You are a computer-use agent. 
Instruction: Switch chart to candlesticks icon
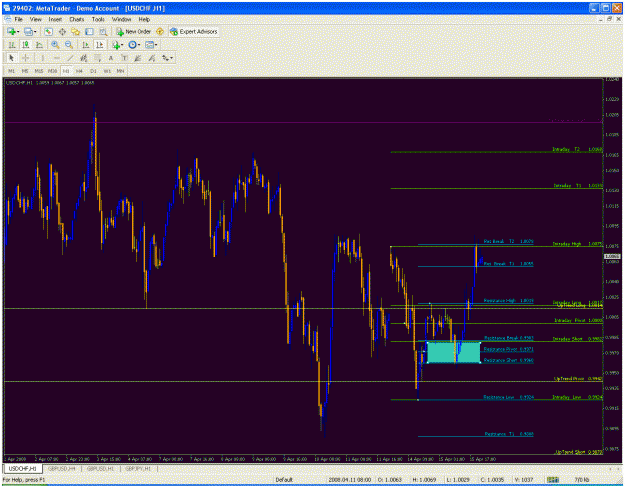point(26,45)
